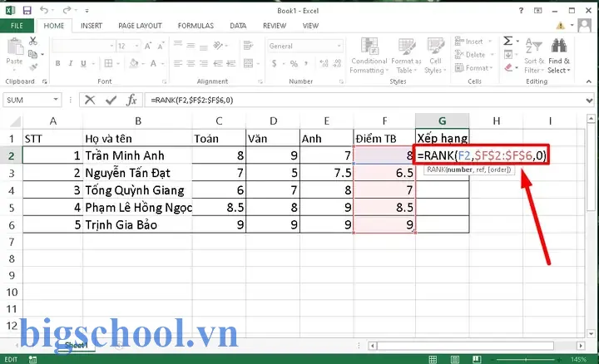599x364 pixels.
Task: Align text to the left
Action: pyautogui.click(x=178, y=63)
